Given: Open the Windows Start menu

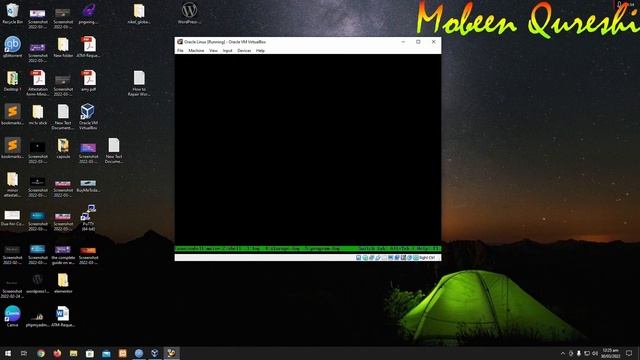Looking at the screenshot, I should [x=8, y=353].
